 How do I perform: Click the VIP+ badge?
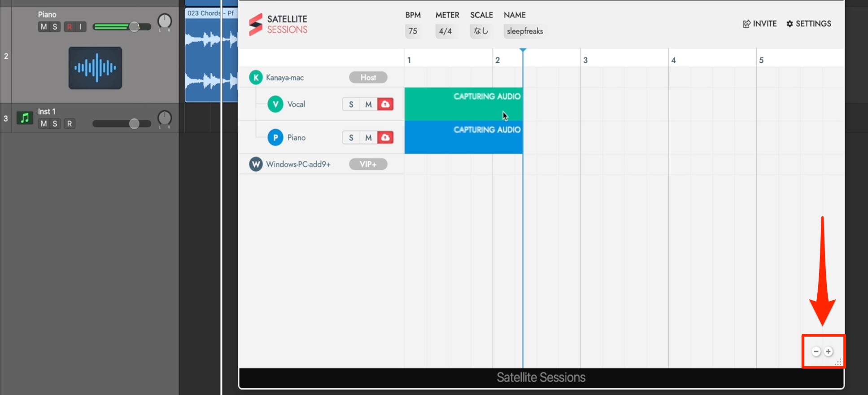click(368, 164)
